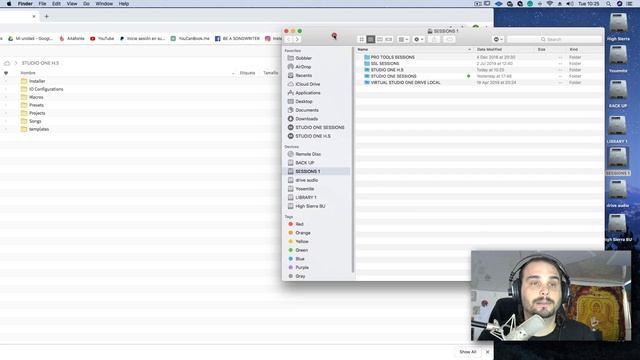Switch Finder to list view
Screen dimensions: 640x360
[371, 39]
